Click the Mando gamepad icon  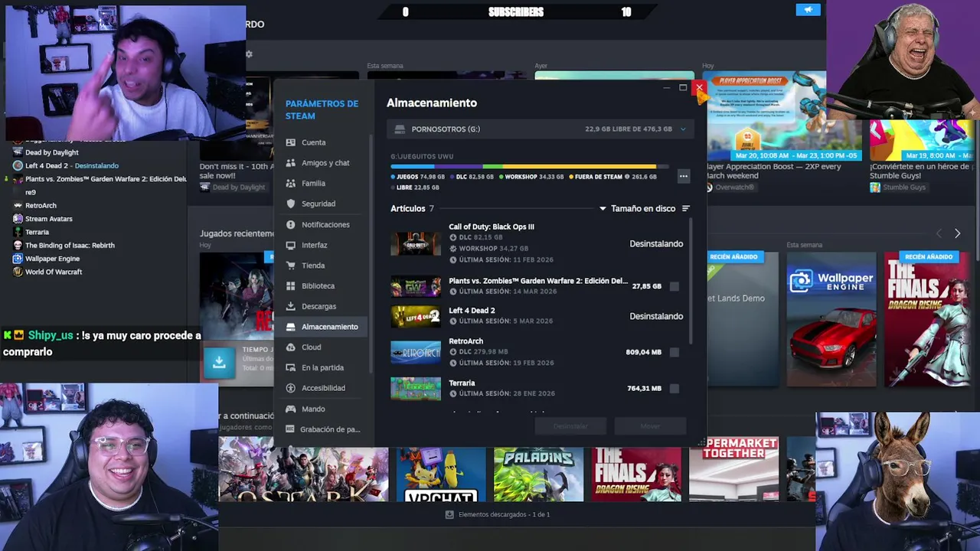pyautogui.click(x=291, y=409)
